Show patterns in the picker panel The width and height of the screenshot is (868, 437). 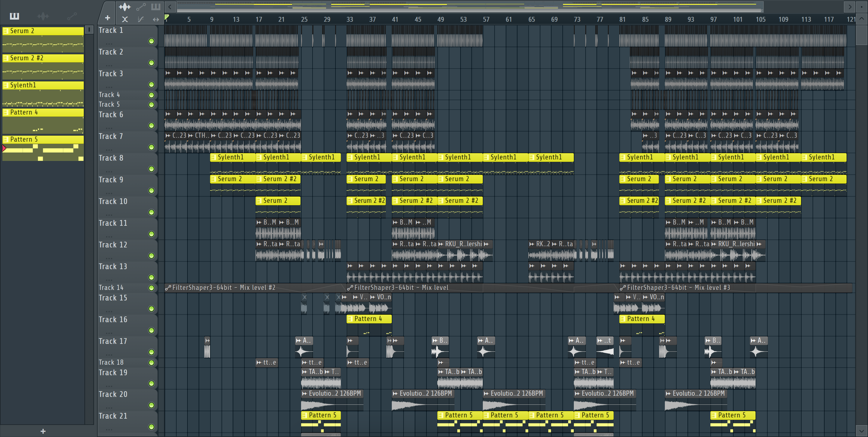[14, 16]
